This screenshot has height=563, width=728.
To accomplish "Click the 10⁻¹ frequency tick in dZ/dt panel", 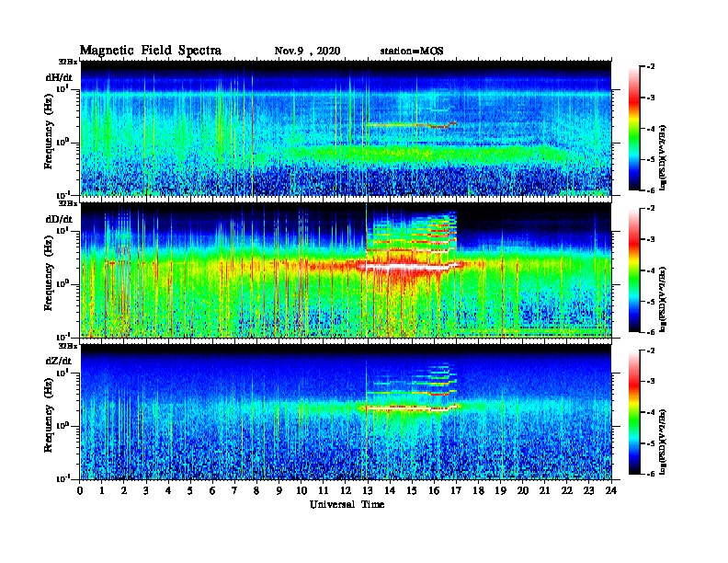I will [x=63, y=479].
